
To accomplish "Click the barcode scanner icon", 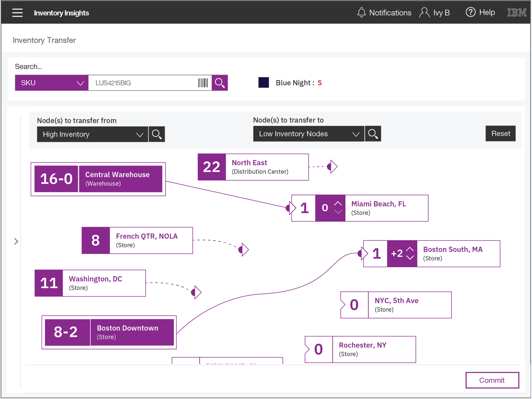I will [x=203, y=83].
